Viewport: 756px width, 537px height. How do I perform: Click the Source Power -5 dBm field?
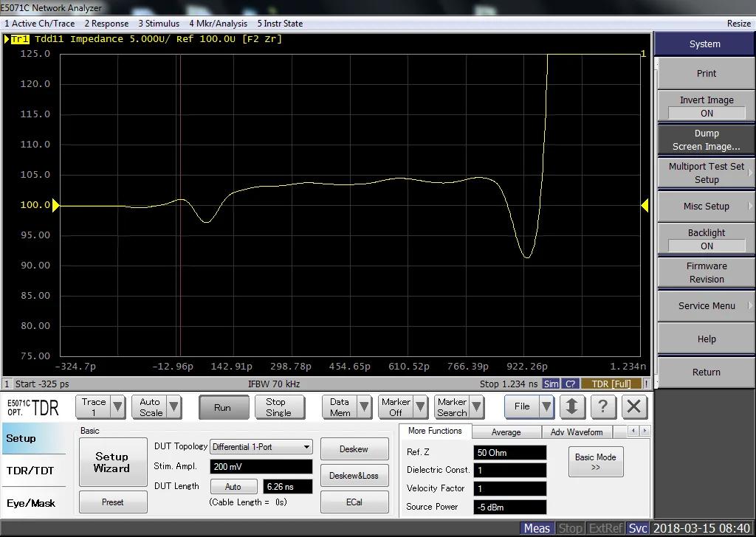coord(510,507)
